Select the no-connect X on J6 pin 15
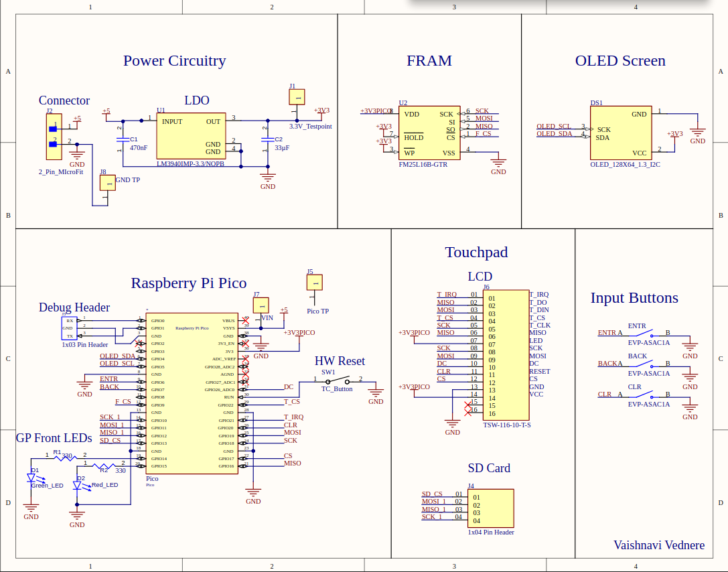The width and height of the screenshot is (728, 572). click(468, 405)
